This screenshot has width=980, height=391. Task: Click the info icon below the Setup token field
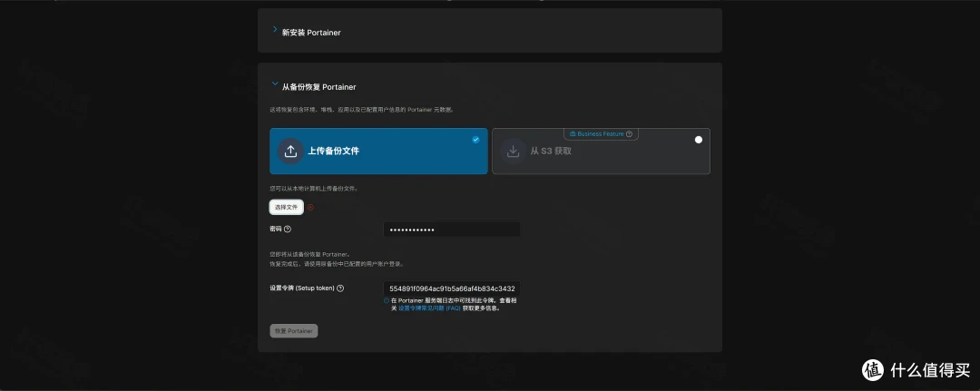click(x=387, y=300)
